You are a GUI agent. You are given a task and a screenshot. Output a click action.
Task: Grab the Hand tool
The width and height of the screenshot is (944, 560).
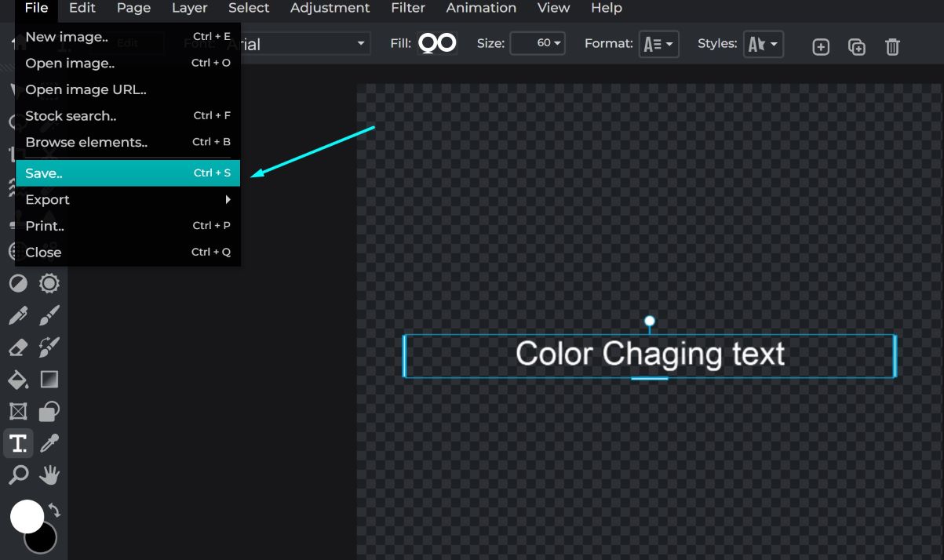(49, 475)
